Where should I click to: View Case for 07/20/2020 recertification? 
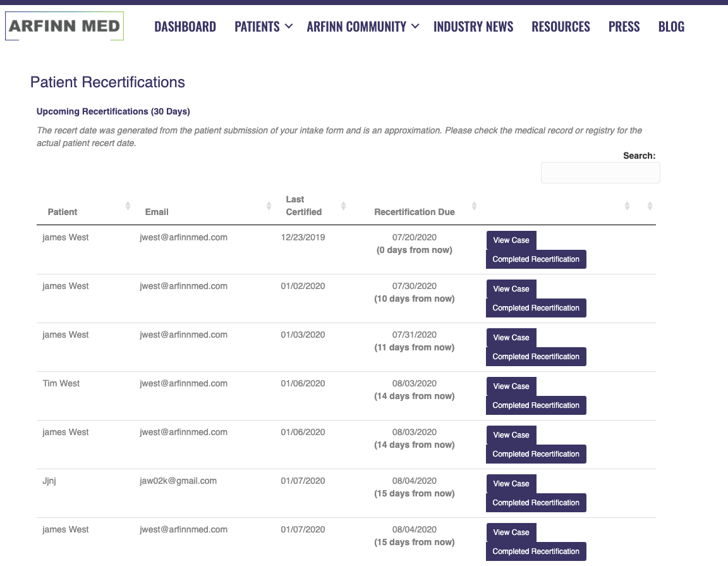(511, 240)
